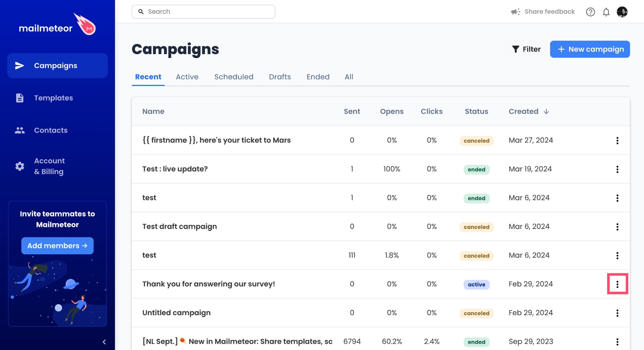Open 'Test : live update?' campaign

tap(175, 169)
